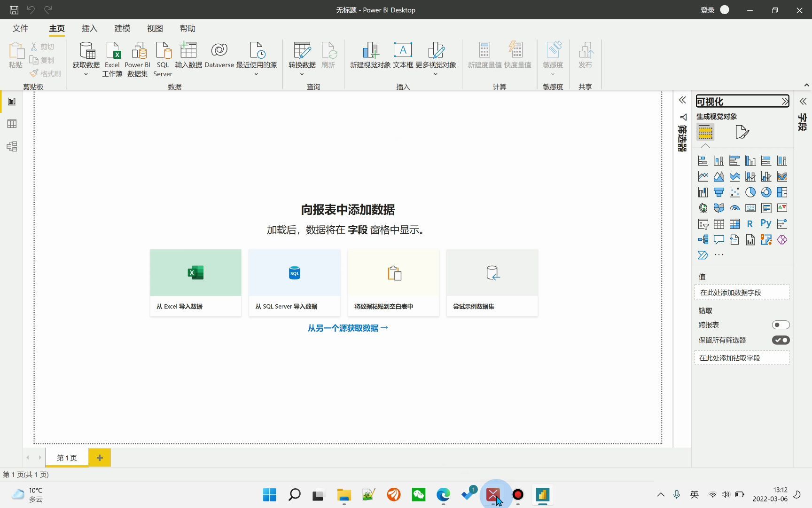Select map globe visual
The image size is (812, 508).
[703, 208]
